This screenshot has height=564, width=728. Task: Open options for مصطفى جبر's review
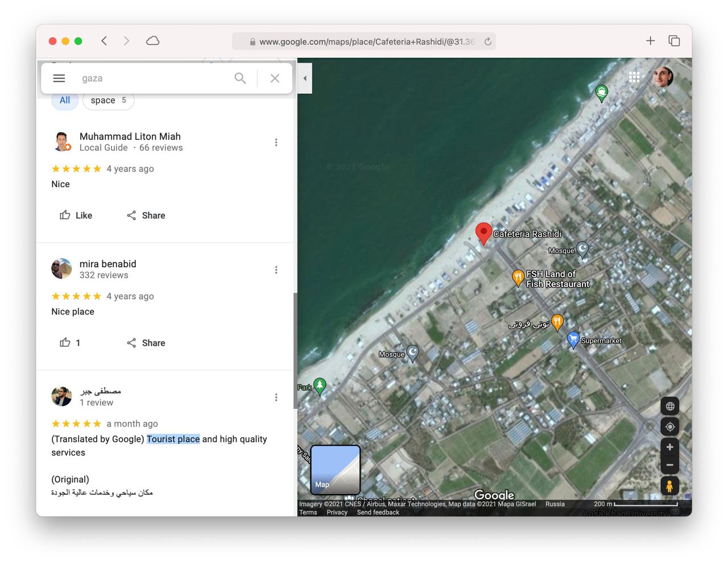(276, 397)
